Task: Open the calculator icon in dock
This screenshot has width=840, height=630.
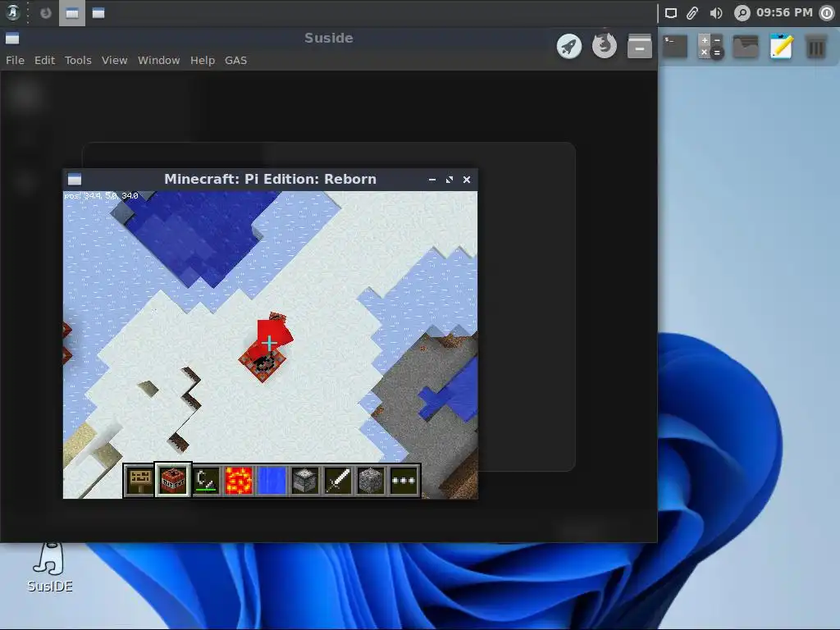Action: [x=710, y=46]
